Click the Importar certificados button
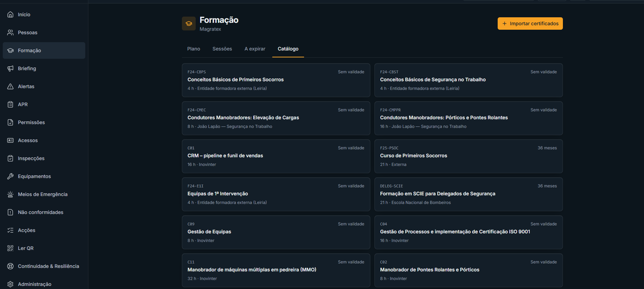This screenshot has height=289, width=644. coord(530,24)
